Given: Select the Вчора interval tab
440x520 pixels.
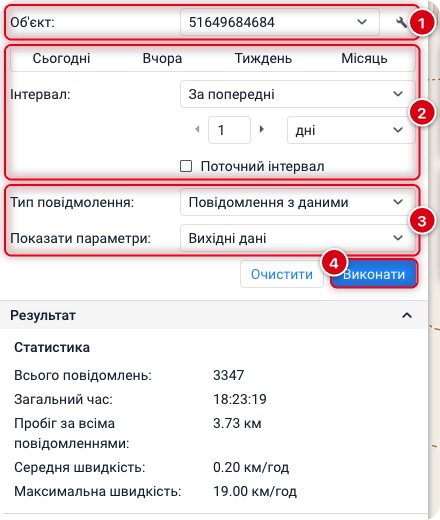Looking at the screenshot, I should tap(162, 59).
